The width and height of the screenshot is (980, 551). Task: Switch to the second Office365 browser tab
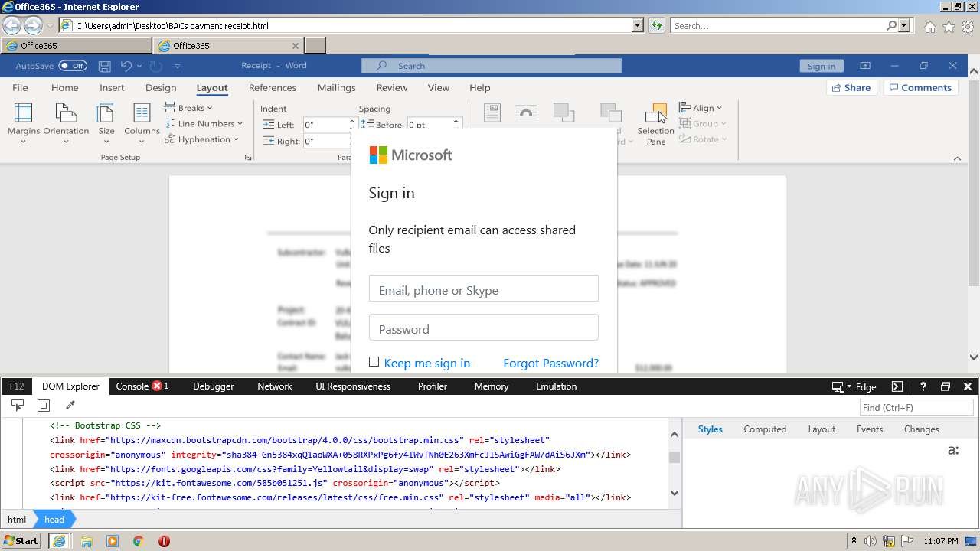pyautogui.click(x=228, y=46)
